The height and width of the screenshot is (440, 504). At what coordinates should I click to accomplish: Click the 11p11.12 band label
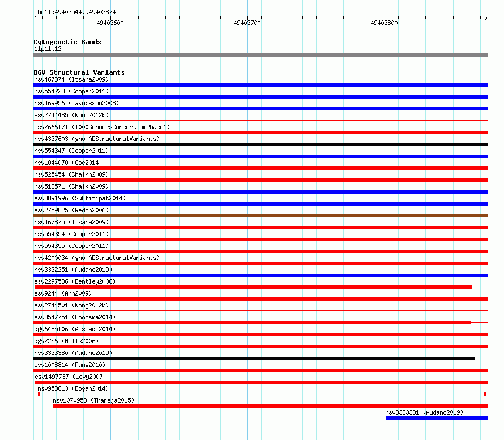coord(48,49)
